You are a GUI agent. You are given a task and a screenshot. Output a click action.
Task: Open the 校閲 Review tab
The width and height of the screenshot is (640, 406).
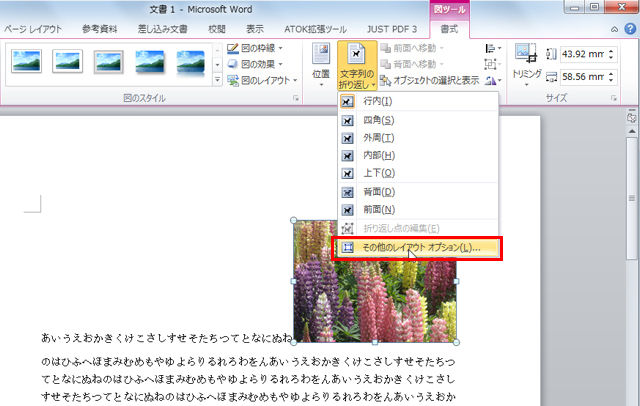[217, 29]
